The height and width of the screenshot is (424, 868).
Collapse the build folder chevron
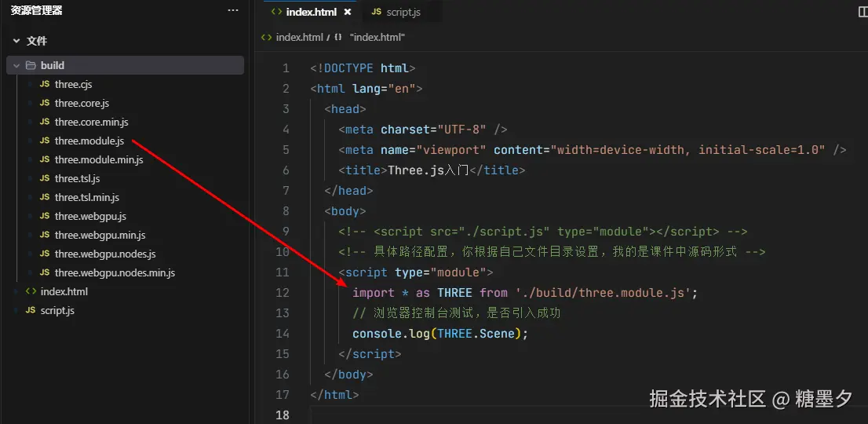click(16, 65)
